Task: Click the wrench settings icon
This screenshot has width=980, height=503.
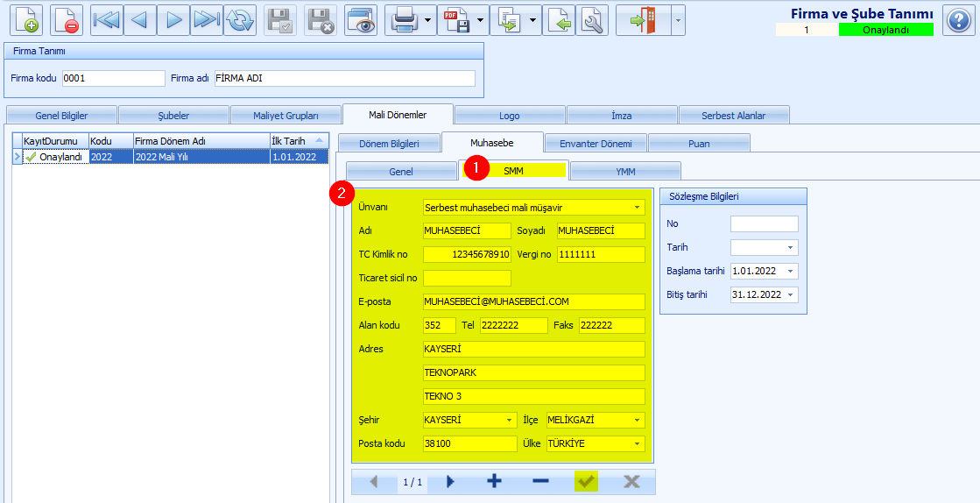Action: pos(591,20)
